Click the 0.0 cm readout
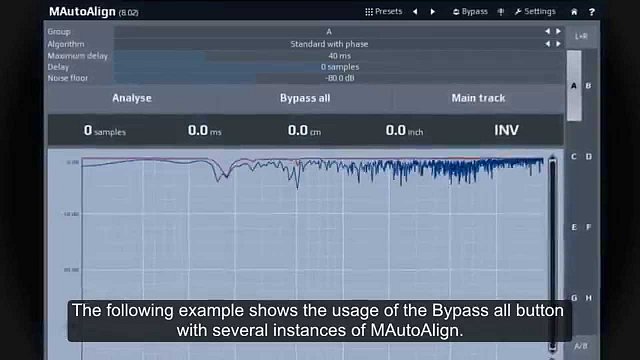This screenshot has height=360, width=640. [x=304, y=131]
